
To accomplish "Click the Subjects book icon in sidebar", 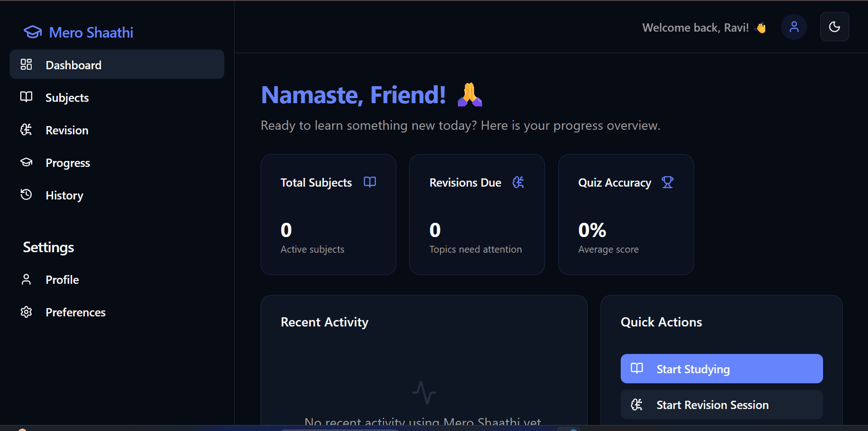I will [x=26, y=97].
